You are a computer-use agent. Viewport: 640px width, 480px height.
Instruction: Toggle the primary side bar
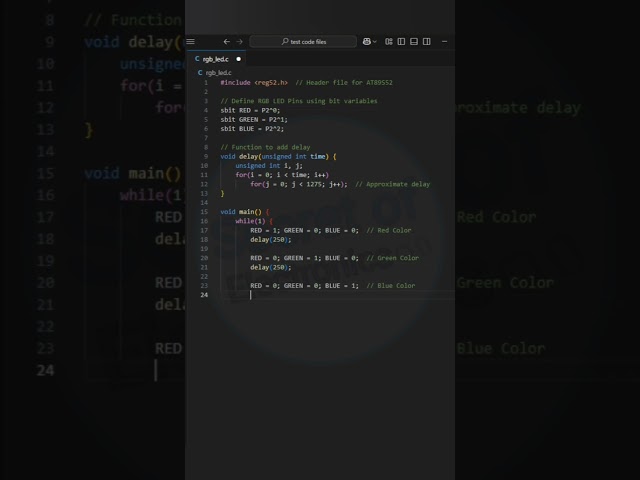click(x=401, y=42)
